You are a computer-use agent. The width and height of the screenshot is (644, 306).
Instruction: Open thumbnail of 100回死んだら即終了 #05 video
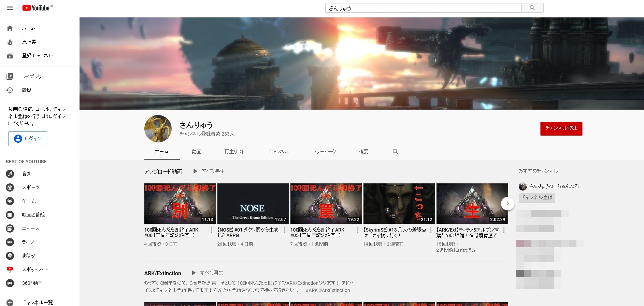point(326,204)
